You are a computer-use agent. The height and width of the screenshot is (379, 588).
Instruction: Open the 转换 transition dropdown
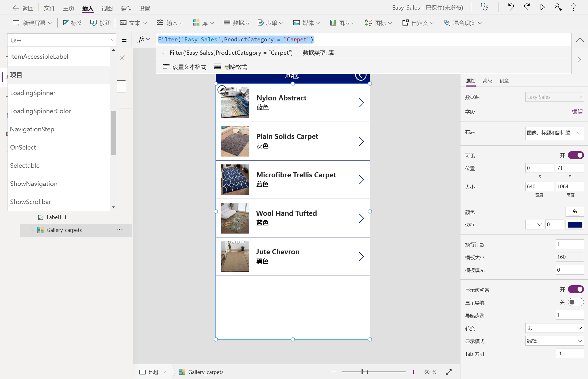(554, 328)
